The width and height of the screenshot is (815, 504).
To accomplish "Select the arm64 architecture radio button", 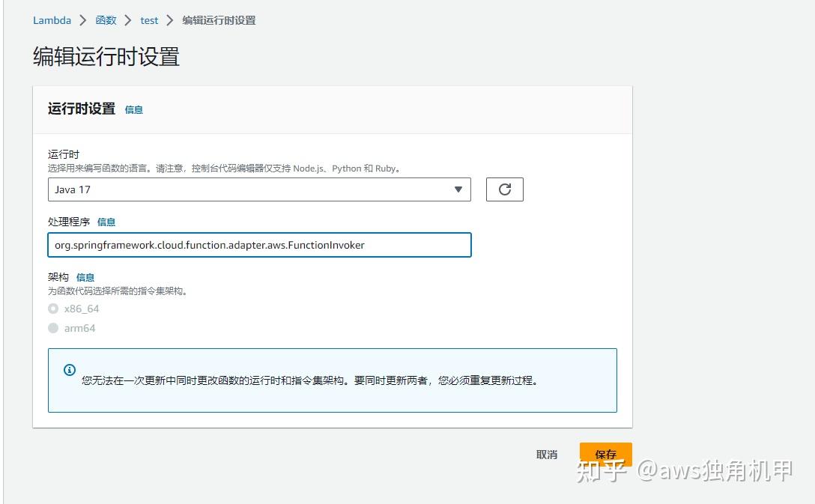I will [53, 328].
